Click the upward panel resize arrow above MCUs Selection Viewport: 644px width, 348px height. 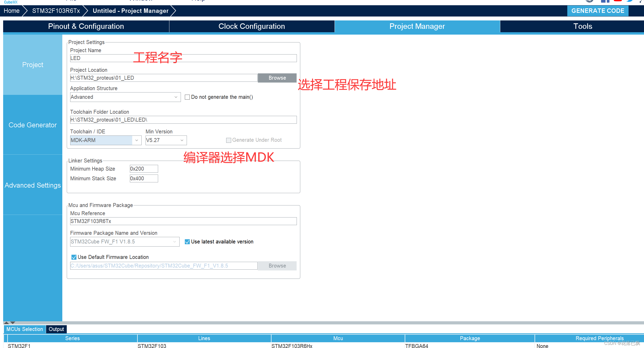tap(7, 323)
